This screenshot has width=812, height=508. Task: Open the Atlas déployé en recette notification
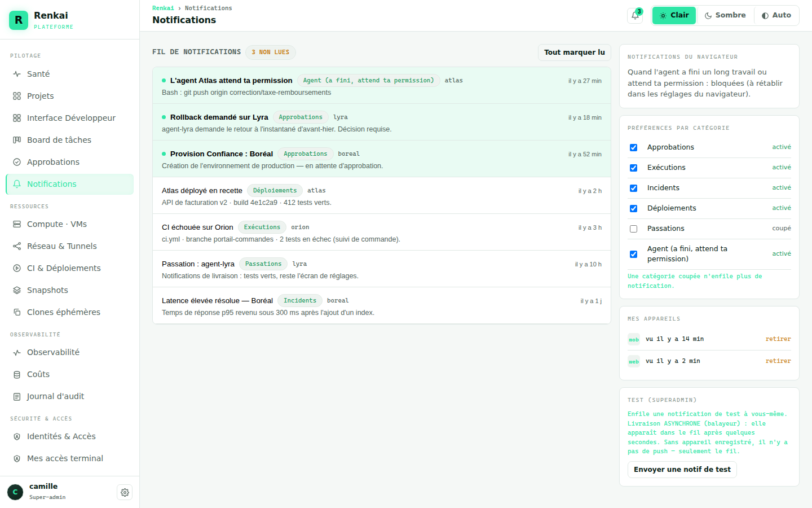382,195
